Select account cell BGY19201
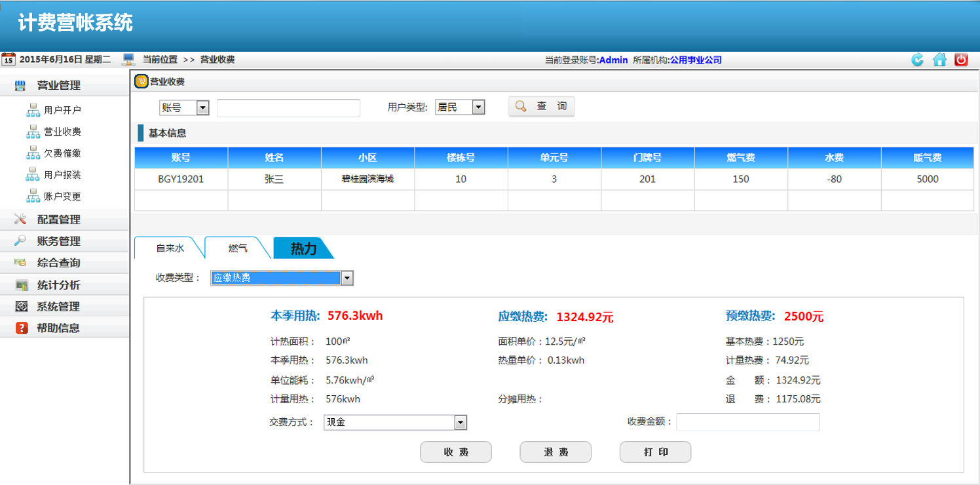Viewport: 980px width, 485px height. pyautogui.click(x=181, y=179)
